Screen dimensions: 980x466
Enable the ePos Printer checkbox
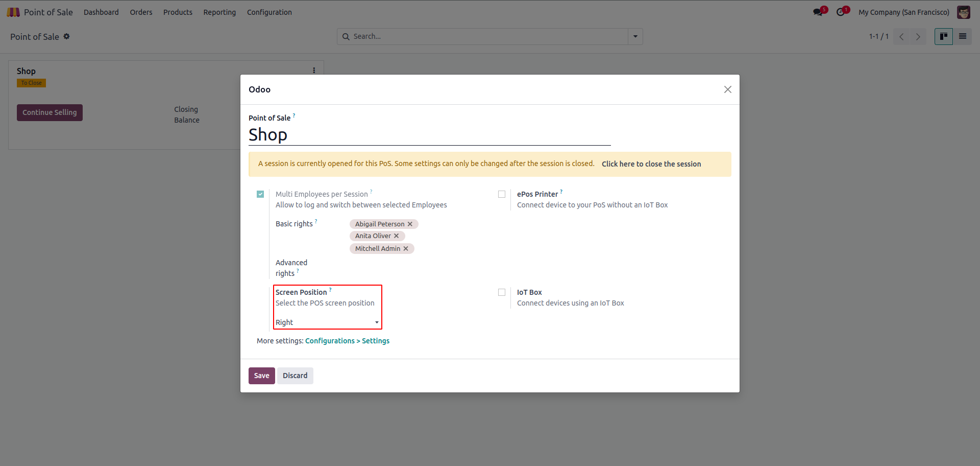(502, 194)
